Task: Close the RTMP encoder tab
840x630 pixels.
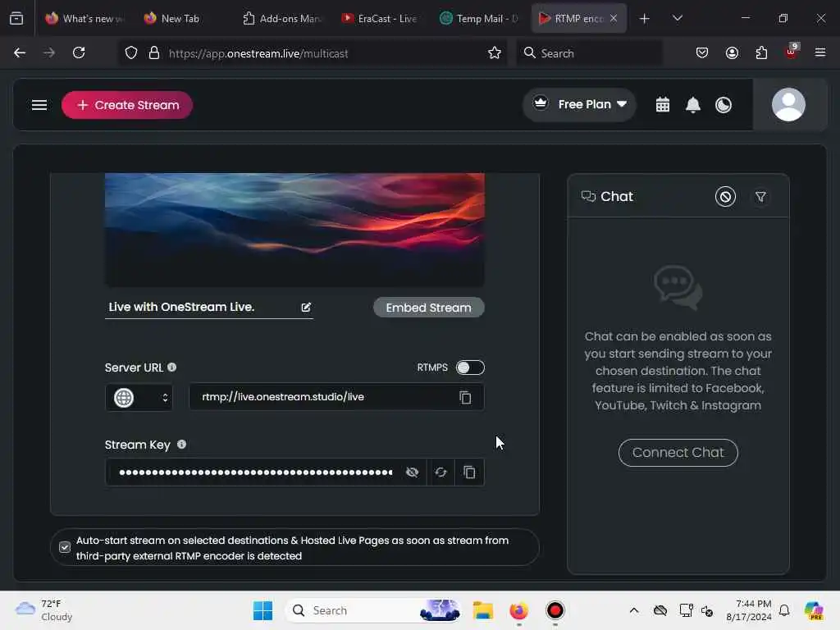Action: pos(614,18)
